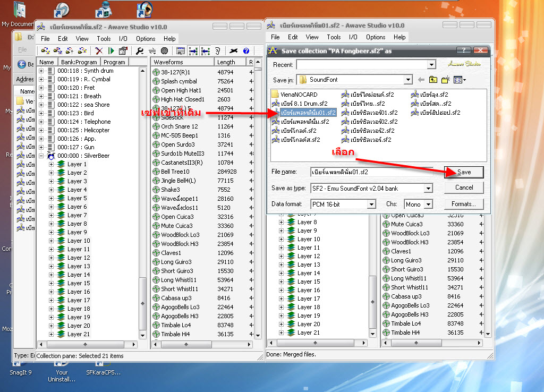
Task: Go up one folder level in Save dialog
Action: tap(433, 80)
